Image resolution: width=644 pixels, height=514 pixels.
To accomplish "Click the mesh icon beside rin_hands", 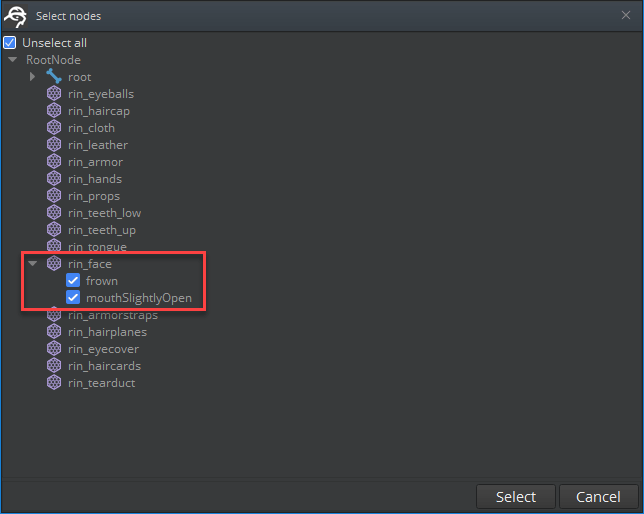I will point(54,179).
